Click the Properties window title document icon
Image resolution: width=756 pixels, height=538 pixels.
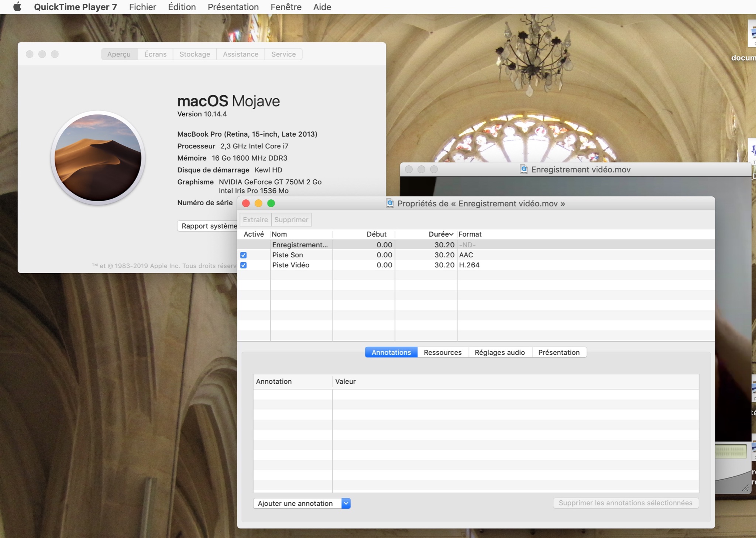pyautogui.click(x=389, y=203)
